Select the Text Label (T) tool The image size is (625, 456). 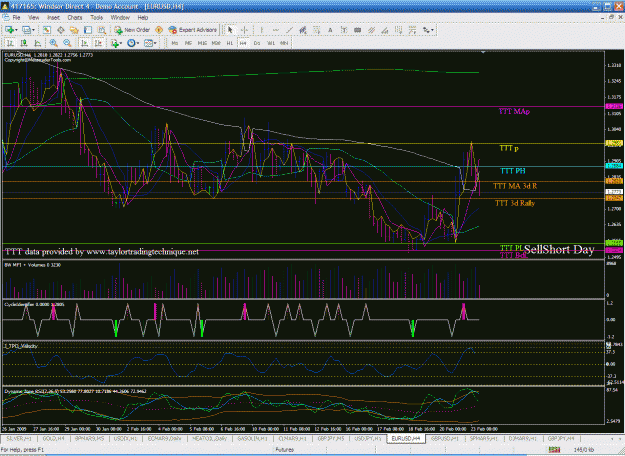[344, 30]
